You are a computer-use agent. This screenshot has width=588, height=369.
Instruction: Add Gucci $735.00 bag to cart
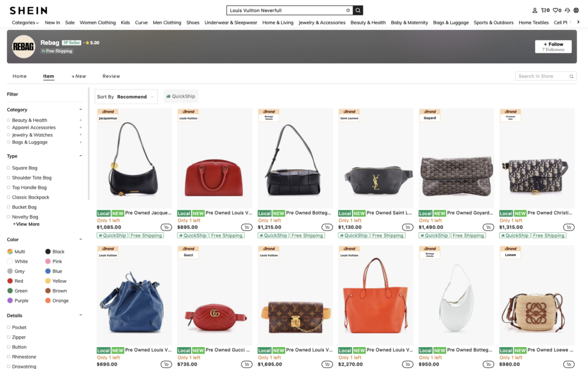(247, 364)
